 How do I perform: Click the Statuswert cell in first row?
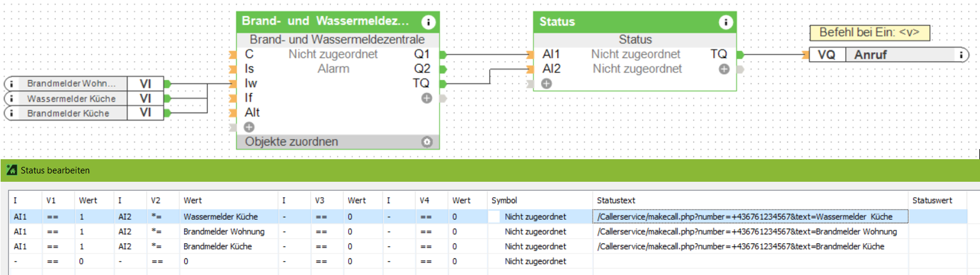coord(938,217)
